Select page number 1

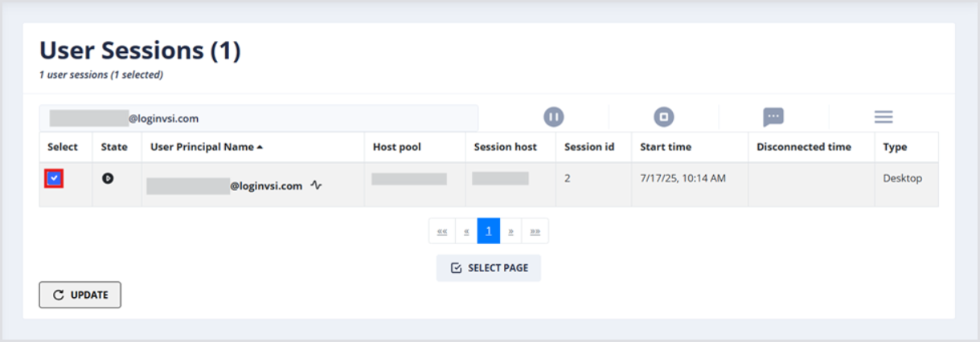pos(489,231)
